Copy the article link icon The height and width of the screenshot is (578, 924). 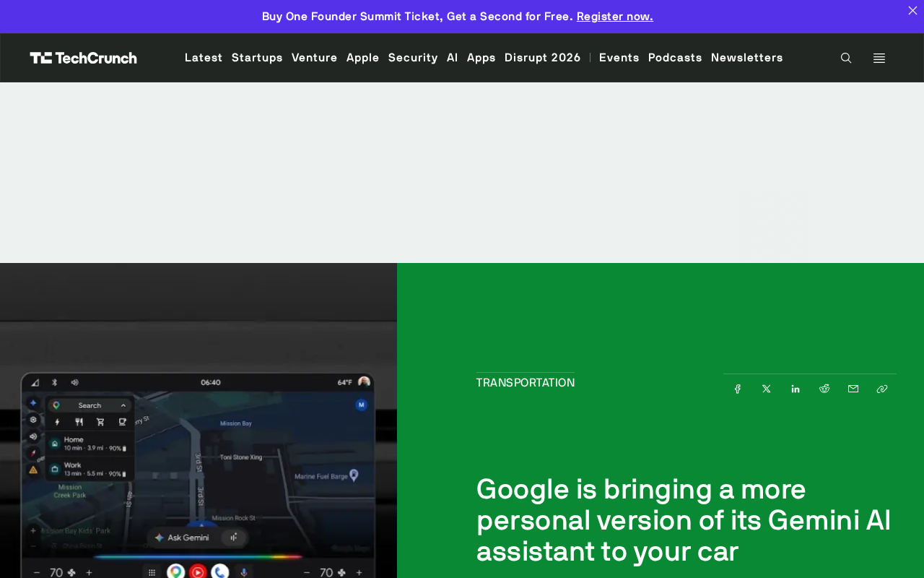click(x=882, y=389)
